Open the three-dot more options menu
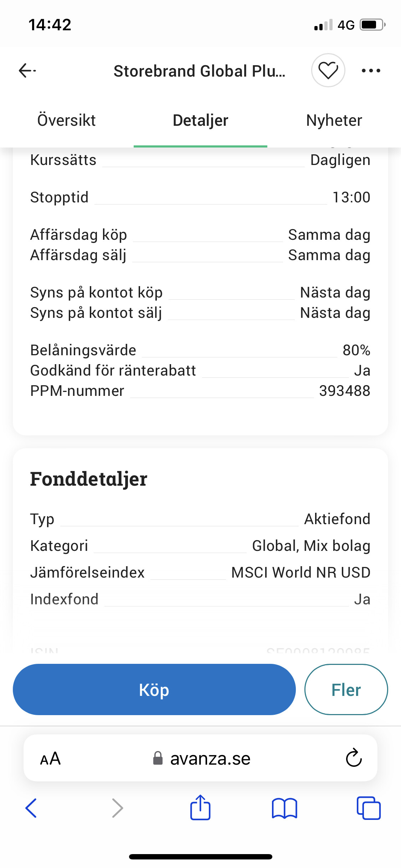The width and height of the screenshot is (401, 868). 371,71
